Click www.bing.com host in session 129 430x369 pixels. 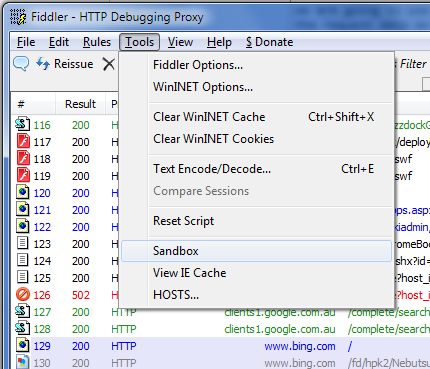pyautogui.click(x=300, y=346)
